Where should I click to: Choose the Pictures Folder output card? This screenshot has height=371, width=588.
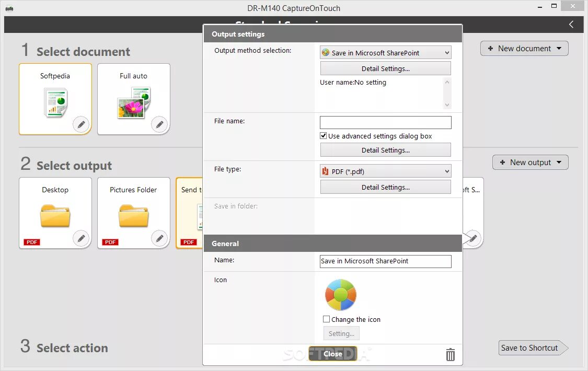(x=133, y=213)
